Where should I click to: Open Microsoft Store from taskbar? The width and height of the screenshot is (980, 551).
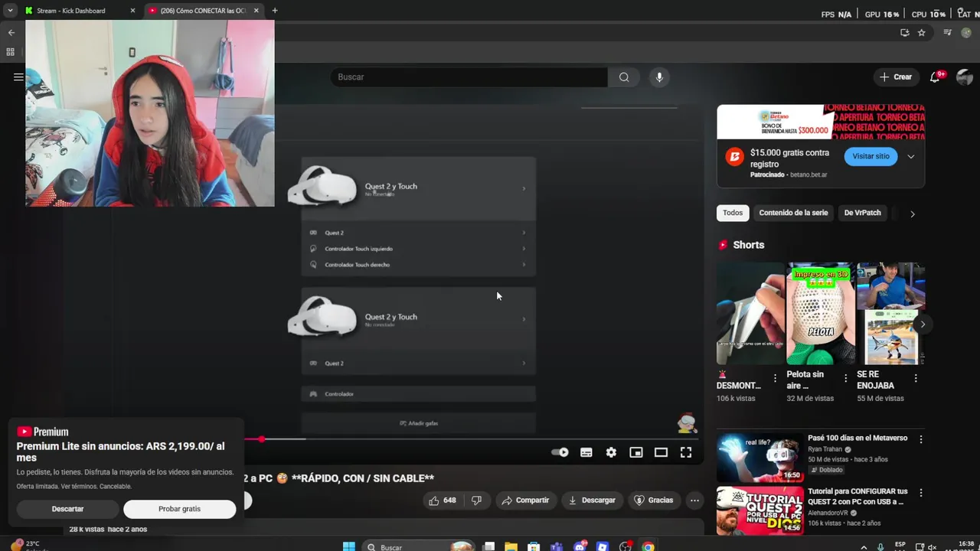[x=534, y=546]
